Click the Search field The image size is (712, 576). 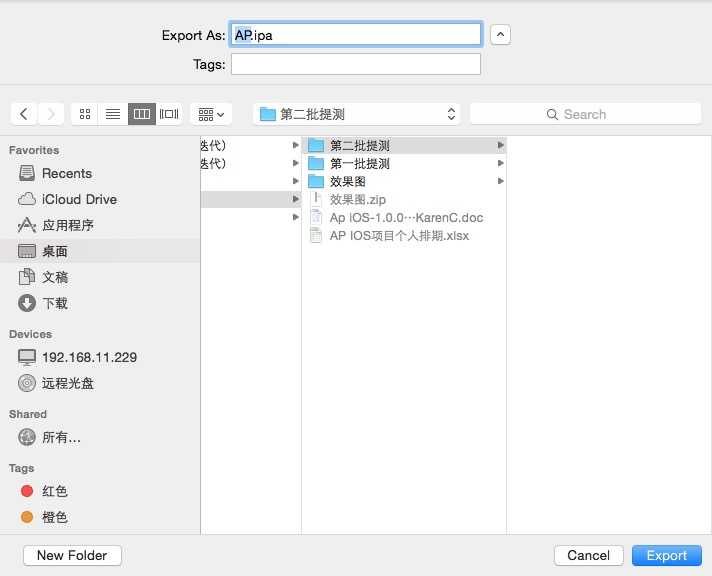[586, 114]
